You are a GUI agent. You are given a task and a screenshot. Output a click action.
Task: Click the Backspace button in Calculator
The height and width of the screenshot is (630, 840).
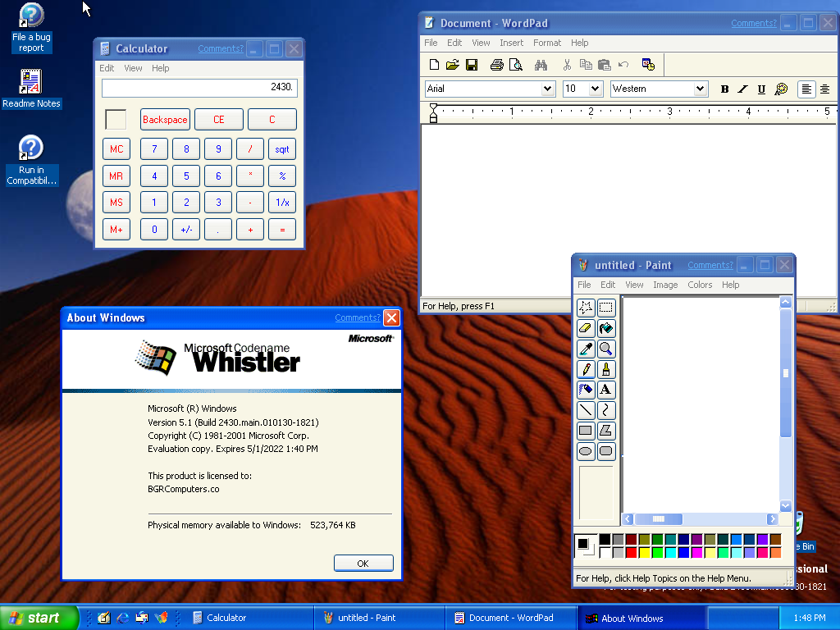pos(165,120)
